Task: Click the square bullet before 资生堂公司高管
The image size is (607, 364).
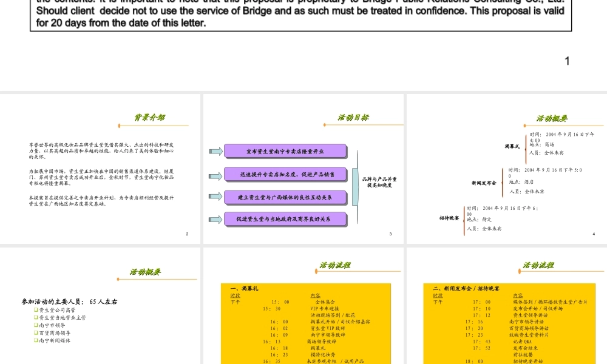Action: pyautogui.click(x=36, y=310)
